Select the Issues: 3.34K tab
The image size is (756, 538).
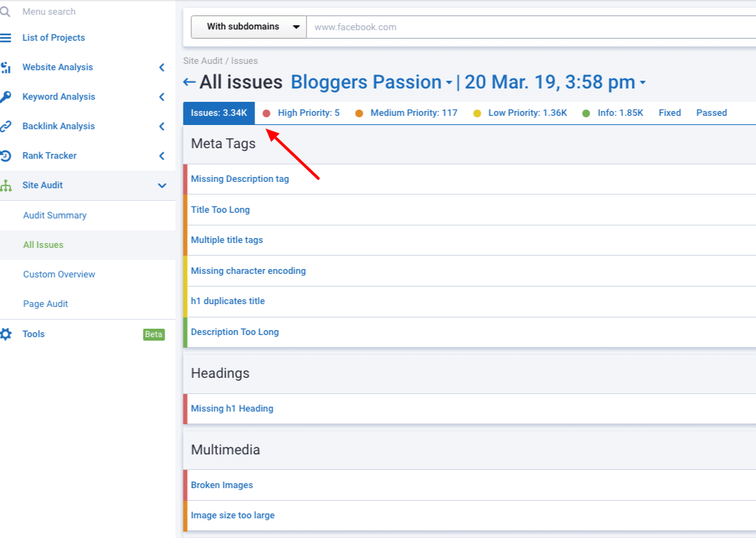click(x=219, y=113)
